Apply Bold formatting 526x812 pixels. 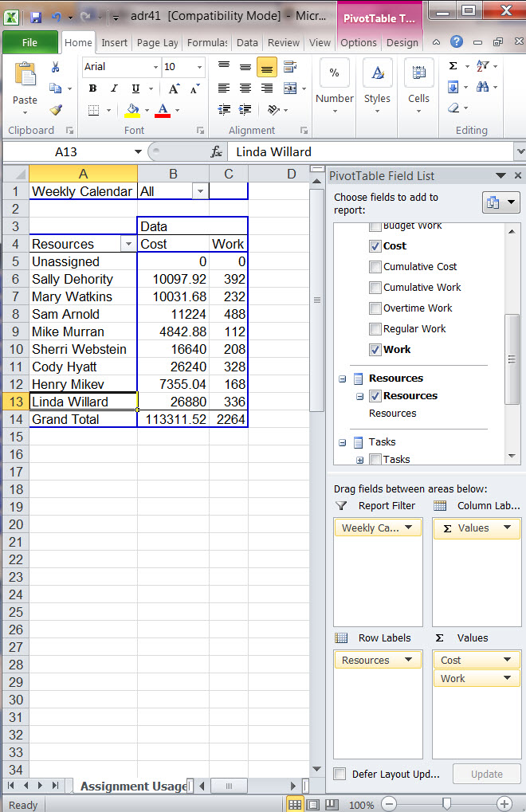click(x=92, y=88)
